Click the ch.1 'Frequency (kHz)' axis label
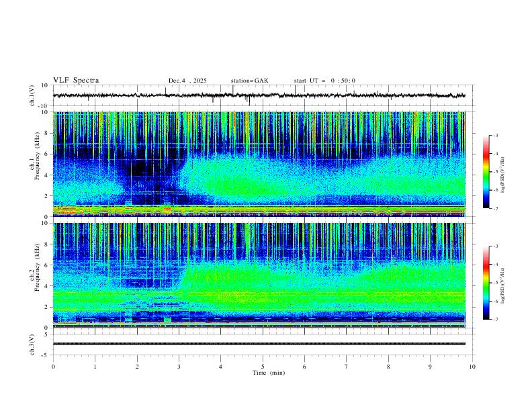Screen dimensions: 532x411 (37, 156)
